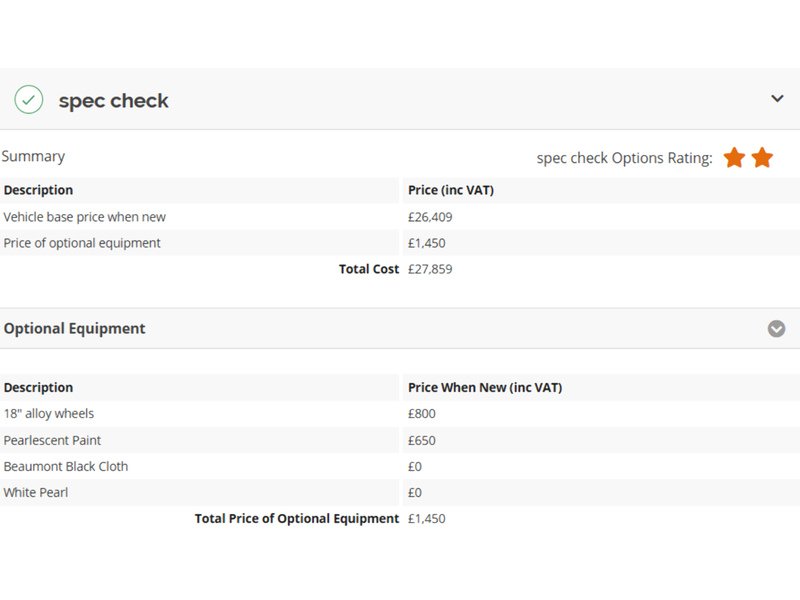Viewport: 800px width, 600px height.
Task: Select the Beaumont Black Cloth row
Action: tap(66, 466)
